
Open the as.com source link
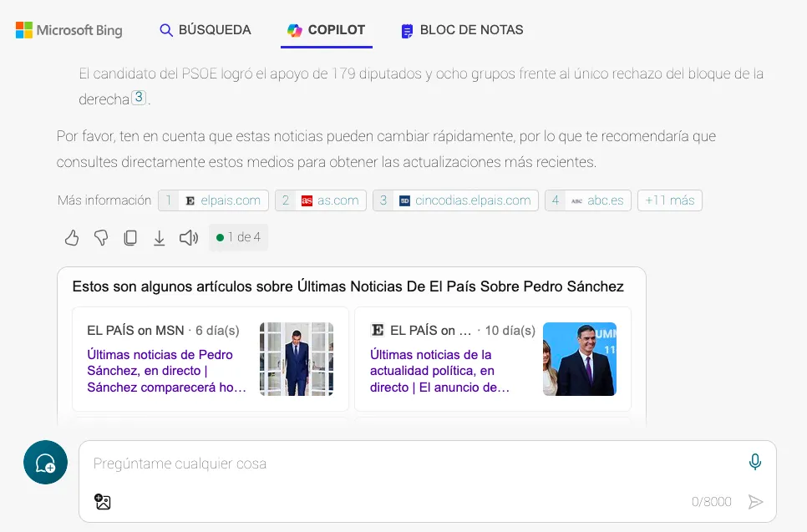(321, 200)
